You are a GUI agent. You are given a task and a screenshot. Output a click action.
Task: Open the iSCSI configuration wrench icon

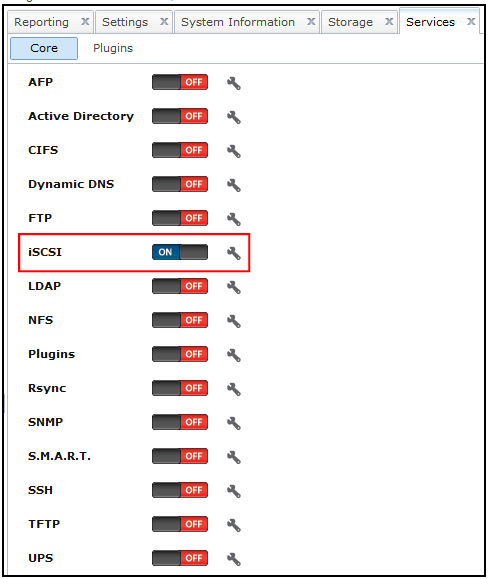click(x=234, y=253)
